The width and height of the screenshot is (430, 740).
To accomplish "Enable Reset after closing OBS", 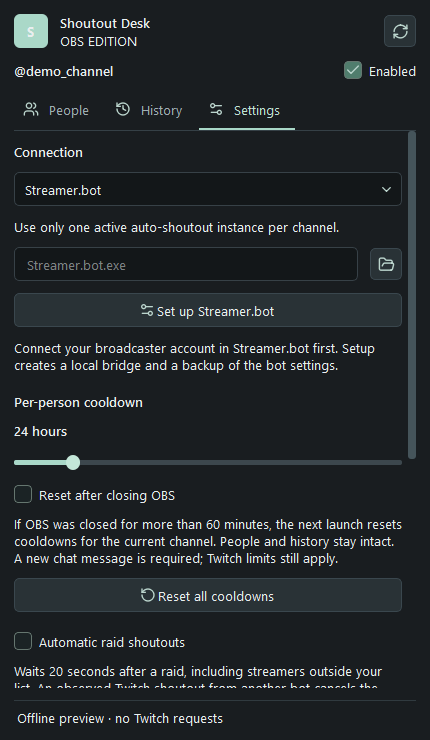I will tap(23, 495).
